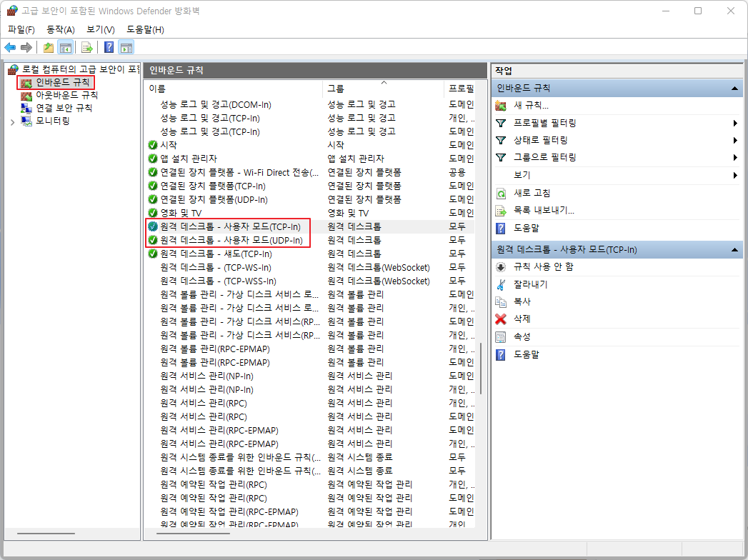The height and width of the screenshot is (560, 748).
Task: Select the 원격 데스크톱 - 사용자 모드(TCP-In) rule
Action: tap(231, 226)
